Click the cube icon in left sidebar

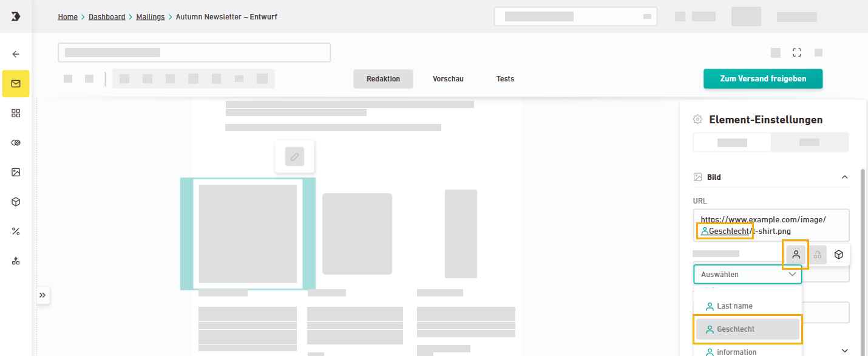tap(16, 202)
